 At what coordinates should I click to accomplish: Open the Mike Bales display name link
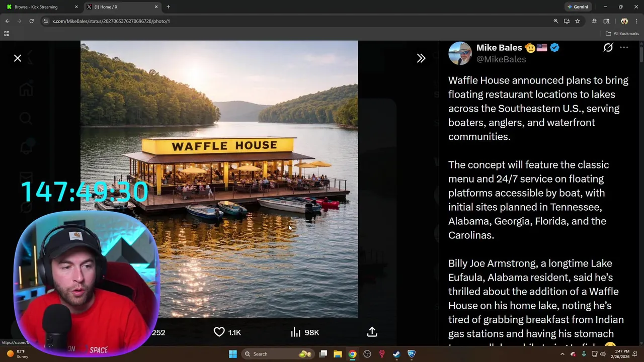499,48
